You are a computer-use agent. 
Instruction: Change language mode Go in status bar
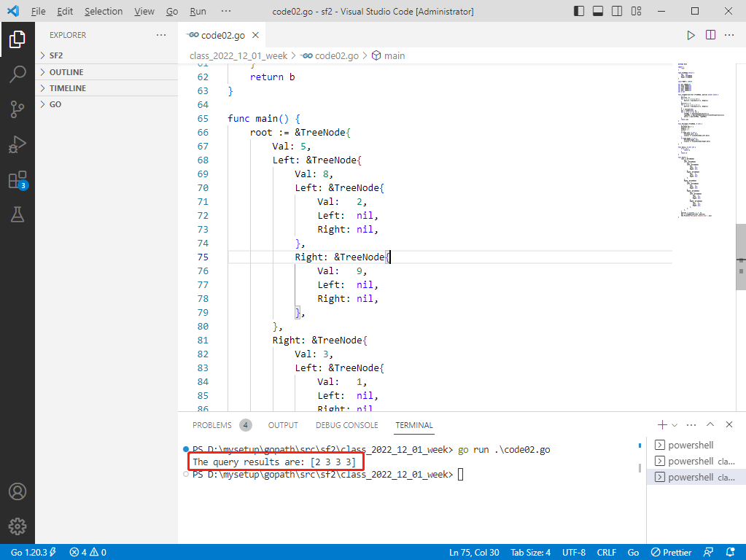(x=633, y=552)
